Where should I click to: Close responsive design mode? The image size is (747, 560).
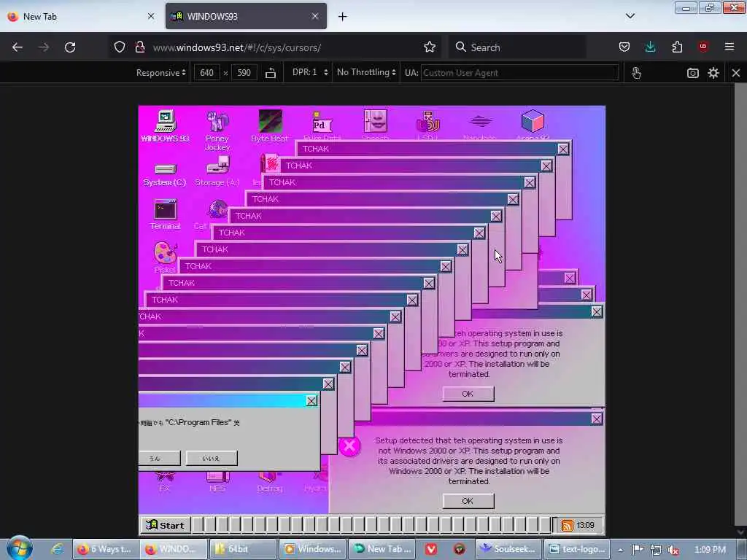[736, 73]
